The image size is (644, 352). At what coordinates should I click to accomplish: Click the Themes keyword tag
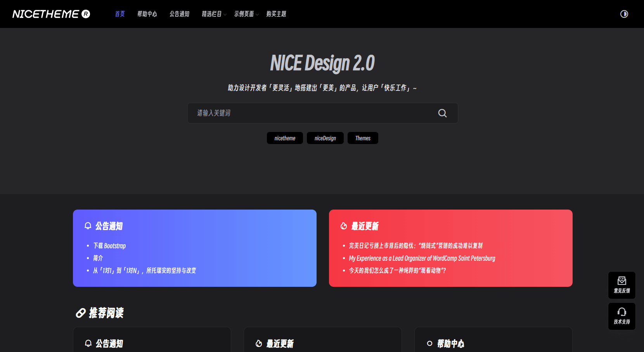point(363,138)
